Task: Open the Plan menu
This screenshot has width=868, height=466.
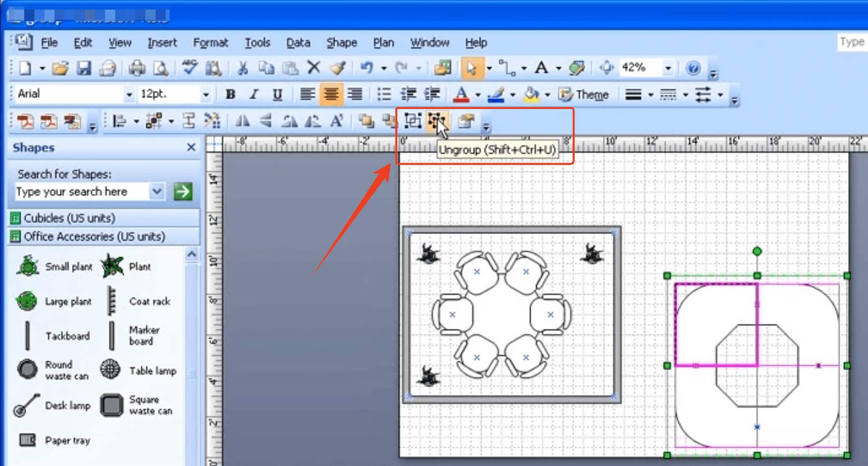Action: coord(384,42)
